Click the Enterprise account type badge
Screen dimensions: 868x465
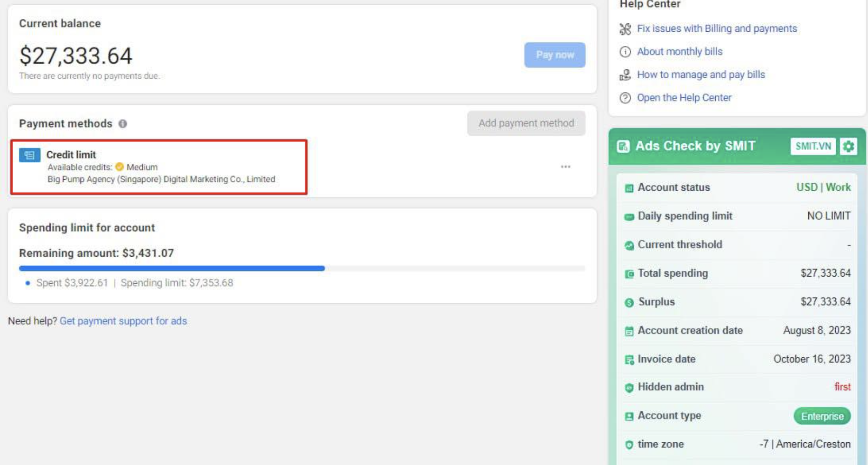822,416
